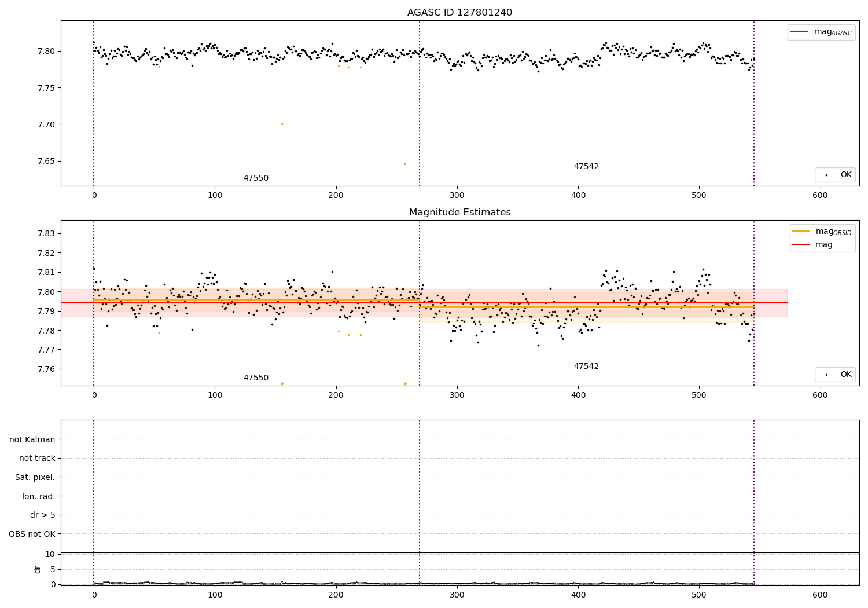Click the 'OK' legend in the Magnitude Estimates plot
This screenshot has height=608, width=868.
(x=836, y=375)
